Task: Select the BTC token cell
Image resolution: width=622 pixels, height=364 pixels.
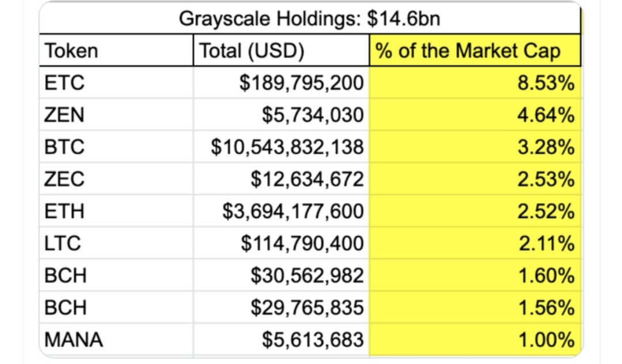Action: point(116,147)
